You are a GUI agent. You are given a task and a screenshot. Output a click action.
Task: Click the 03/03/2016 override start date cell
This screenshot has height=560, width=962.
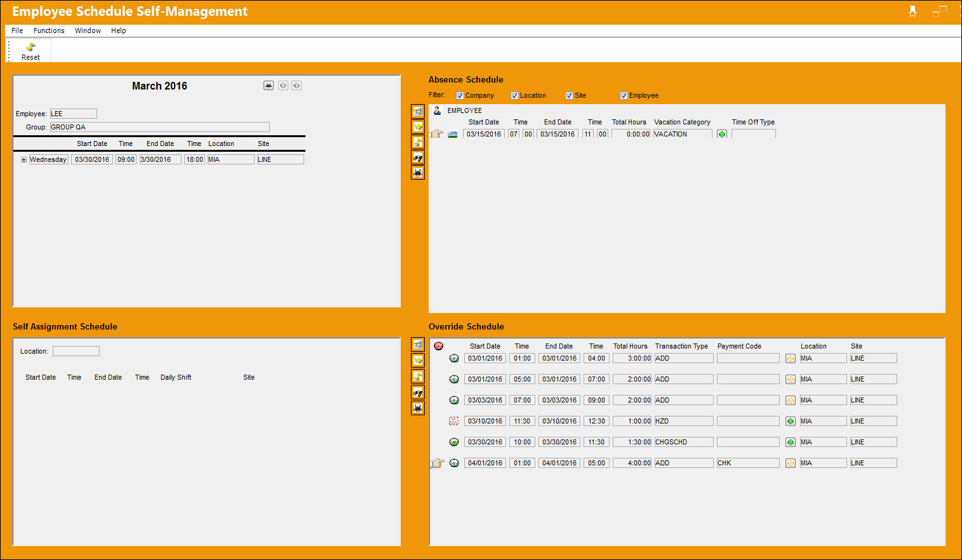tap(485, 400)
